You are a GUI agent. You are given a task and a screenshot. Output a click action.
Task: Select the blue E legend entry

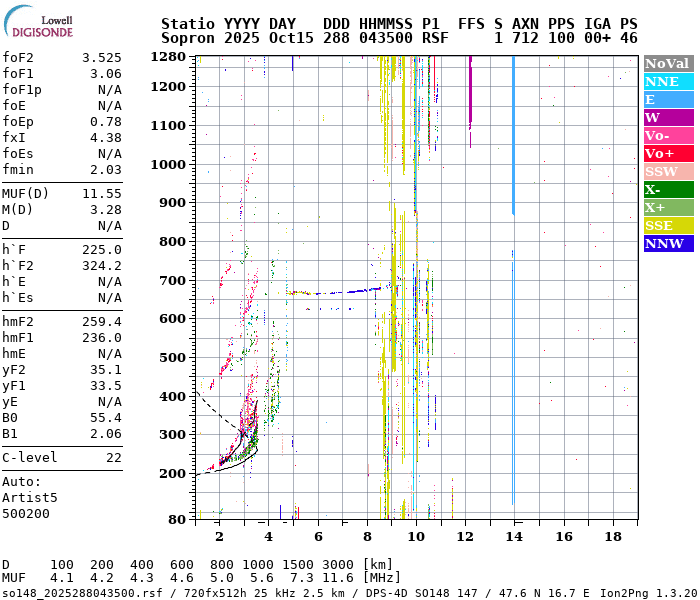pos(668,100)
